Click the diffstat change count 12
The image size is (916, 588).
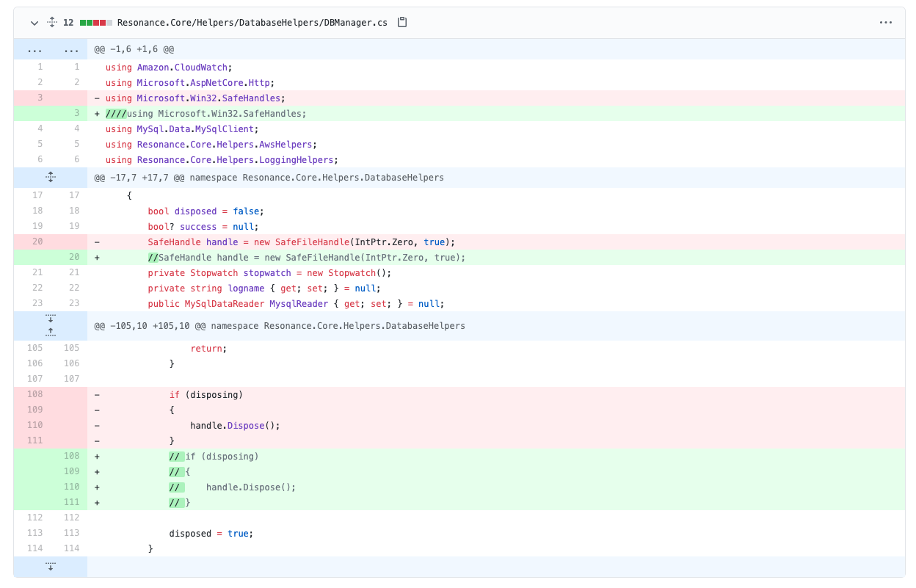pos(68,23)
